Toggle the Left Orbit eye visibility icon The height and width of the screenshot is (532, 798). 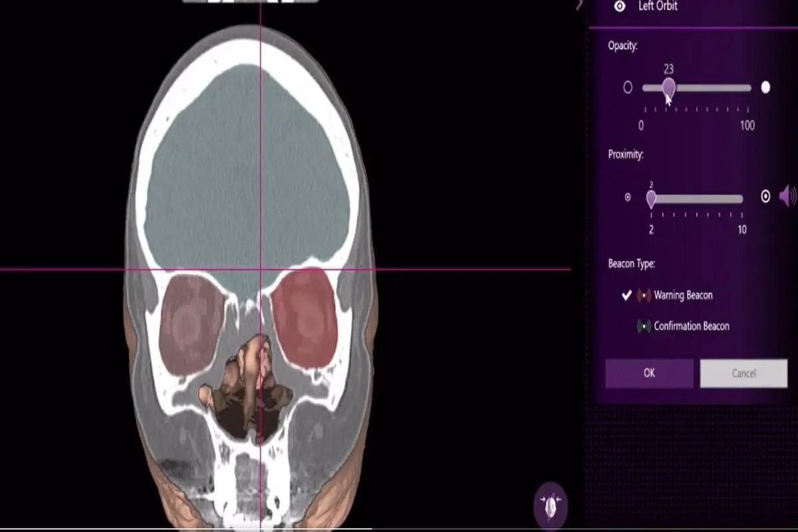click(x=620, y=7)
